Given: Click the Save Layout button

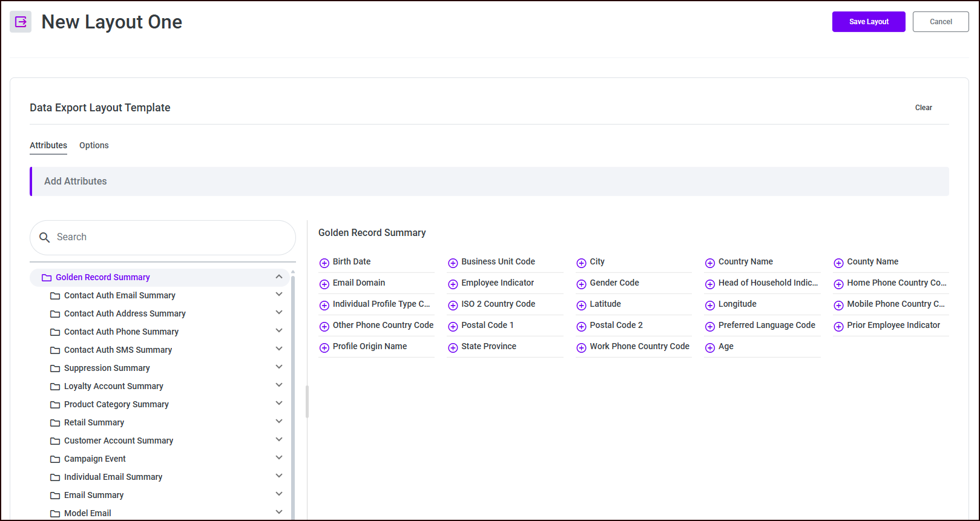Looking at the screenshot, I should [x=868, y=22].
